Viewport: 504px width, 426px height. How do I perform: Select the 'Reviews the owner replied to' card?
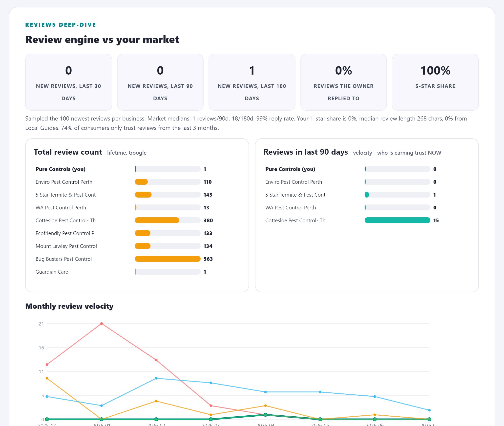coord(344,82)
